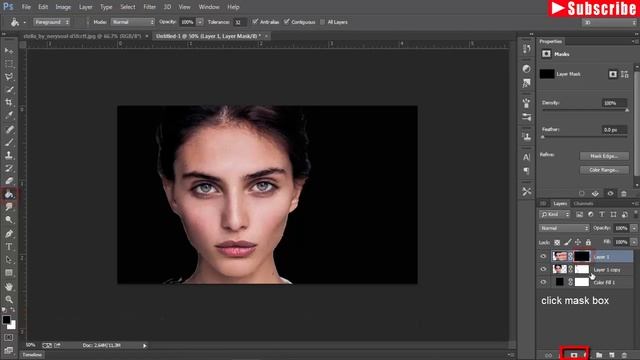Click the Type layer filter icon
640x360 pixels.
tap(602, 214)
